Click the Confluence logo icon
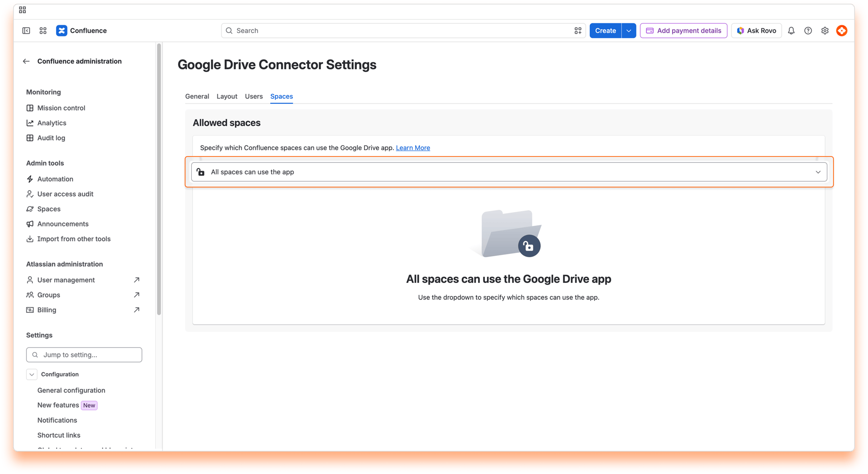This screenshot has width=868, height=474. click(62, 30)
